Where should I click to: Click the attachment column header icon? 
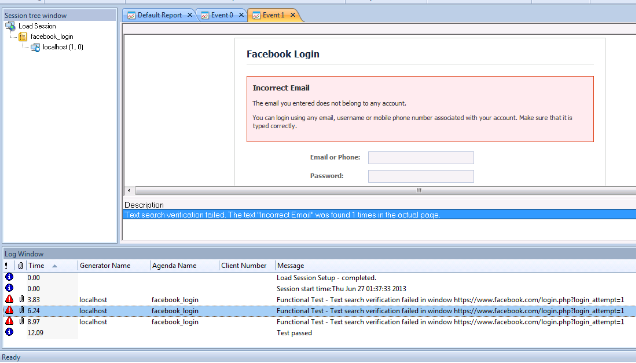pyautogui.click(x=21, y=266)
